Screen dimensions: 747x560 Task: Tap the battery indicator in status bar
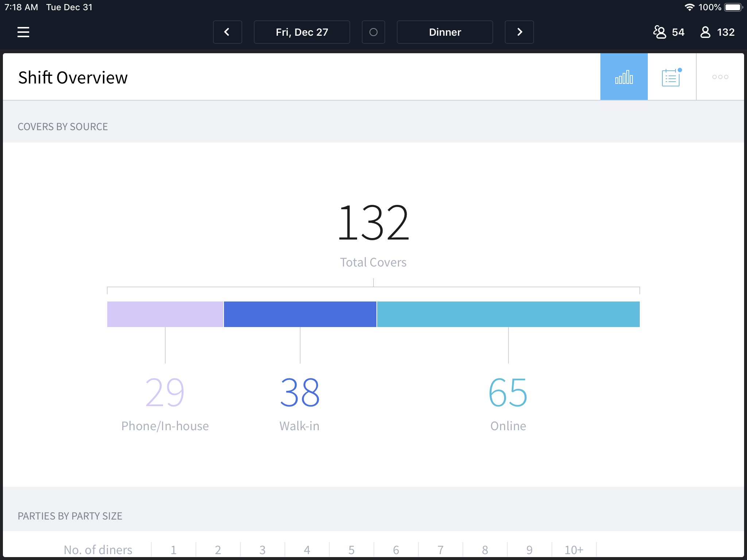734,7
